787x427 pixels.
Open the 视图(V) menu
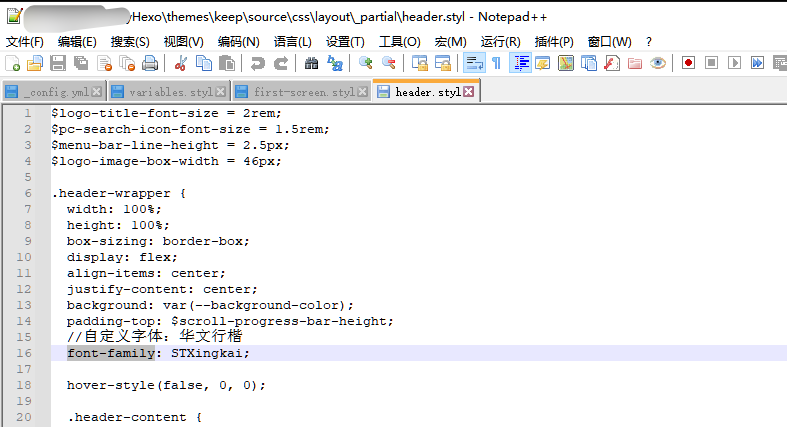coord(183,42)
